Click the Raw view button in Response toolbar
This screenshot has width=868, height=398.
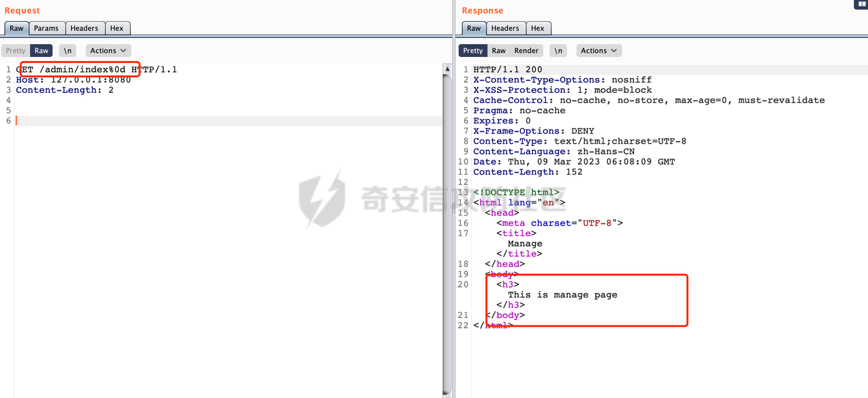pyautogui.click(x=498, y=51)
